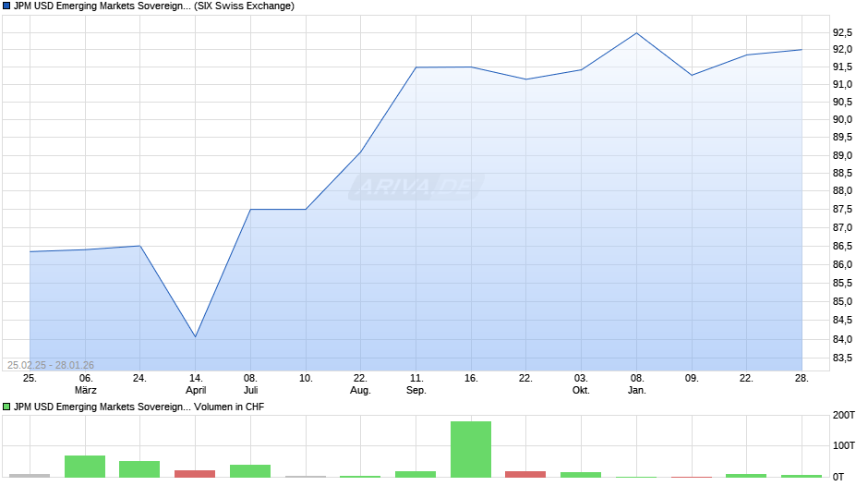The width and height of the screenshot is (868, 486).
Task: Click the volume axis label 200T
Action: pos(844,415)
